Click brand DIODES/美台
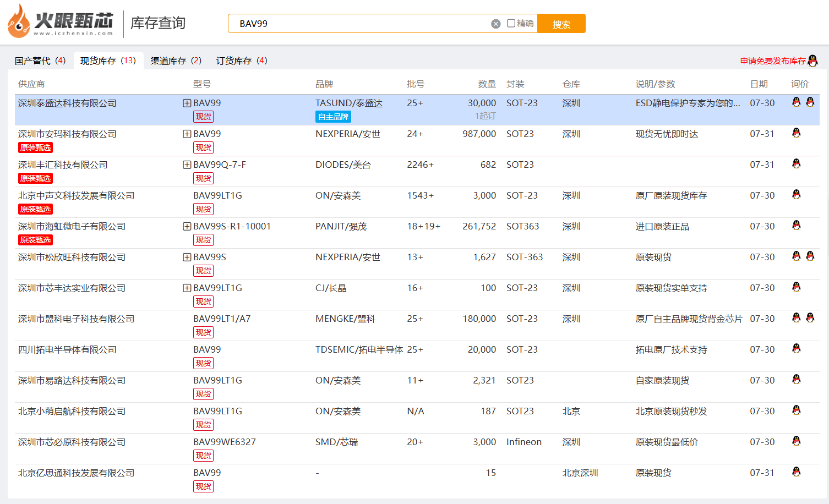The width and height of the screenshot is (829, 504). [x=343, y=165]
